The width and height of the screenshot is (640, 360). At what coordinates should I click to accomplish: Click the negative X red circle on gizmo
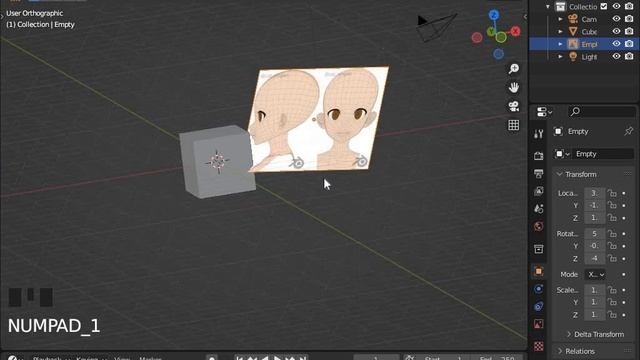477,38
